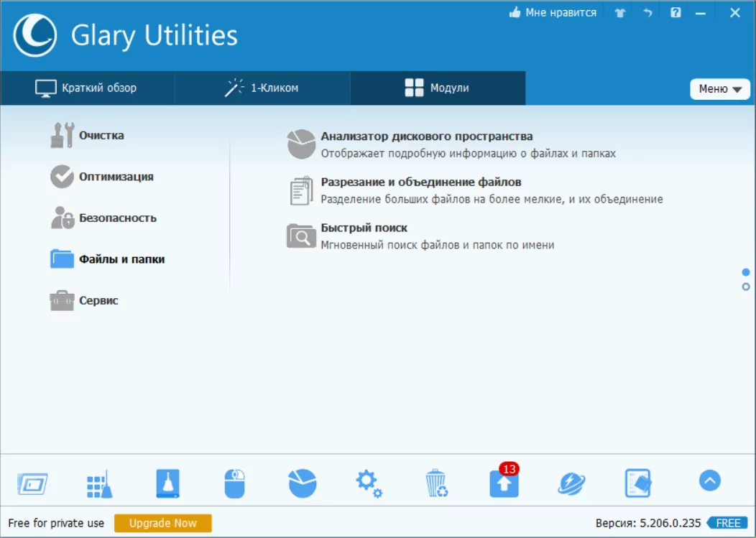Click the Glary Utilities crescent logo
The image size is (756, 538).
[35, 35]
